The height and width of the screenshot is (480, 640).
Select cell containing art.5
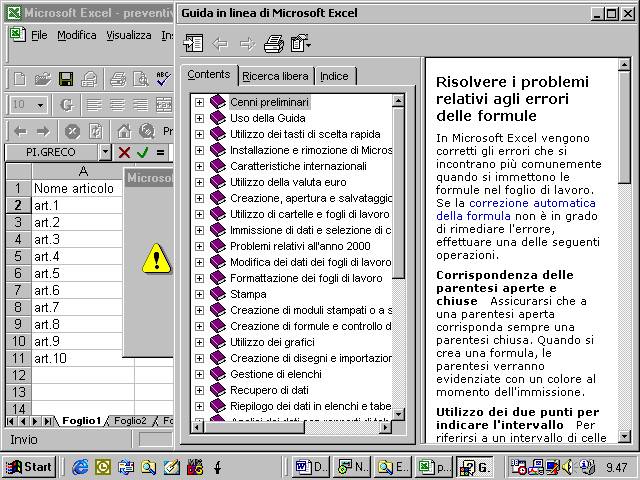pyautogui.click(x=78, y=273)
